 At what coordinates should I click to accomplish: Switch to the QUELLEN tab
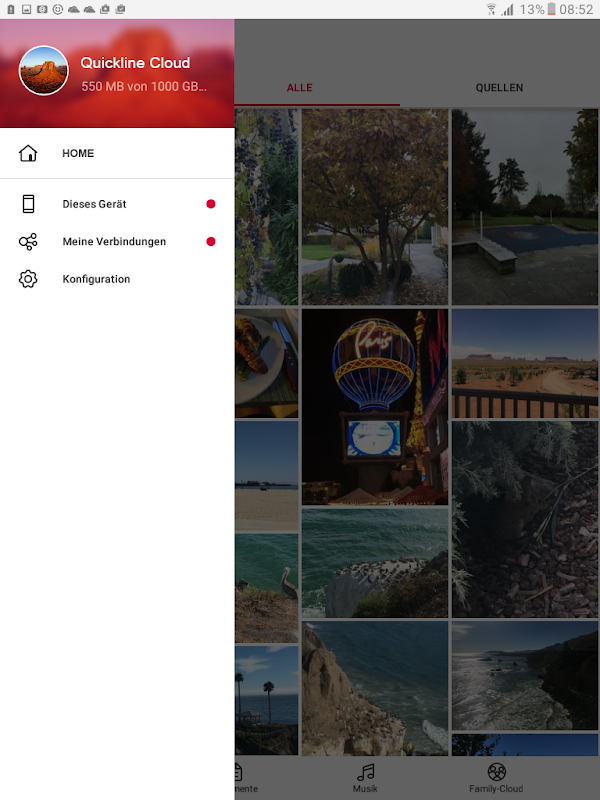(499, 88)
